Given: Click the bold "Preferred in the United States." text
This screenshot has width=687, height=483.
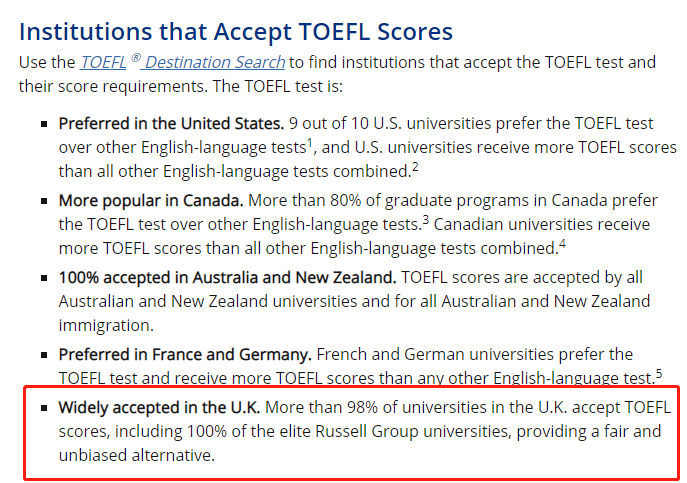Looking at the screenshot, I should [x=171, y=124].
